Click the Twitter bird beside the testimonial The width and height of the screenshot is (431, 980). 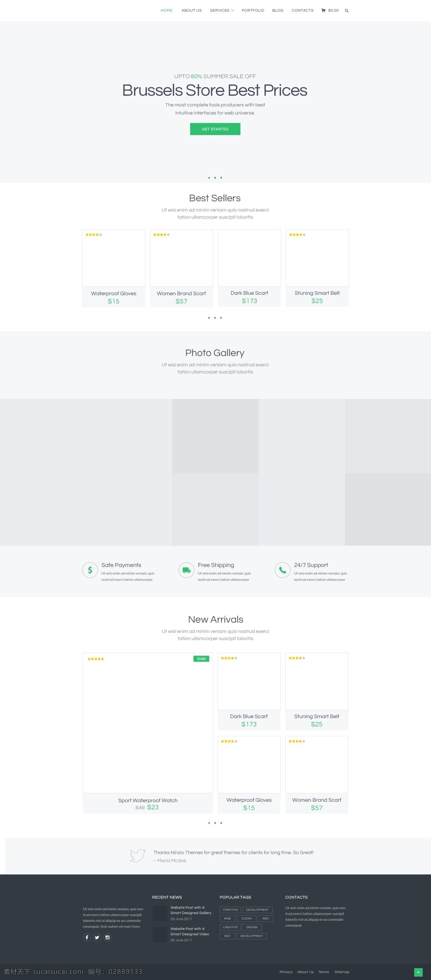tap(138, 856)
